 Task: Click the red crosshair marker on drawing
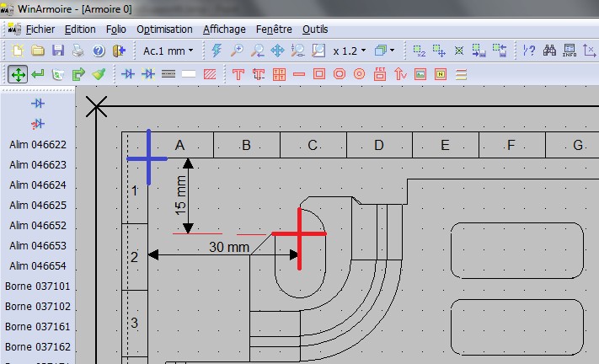299,234
